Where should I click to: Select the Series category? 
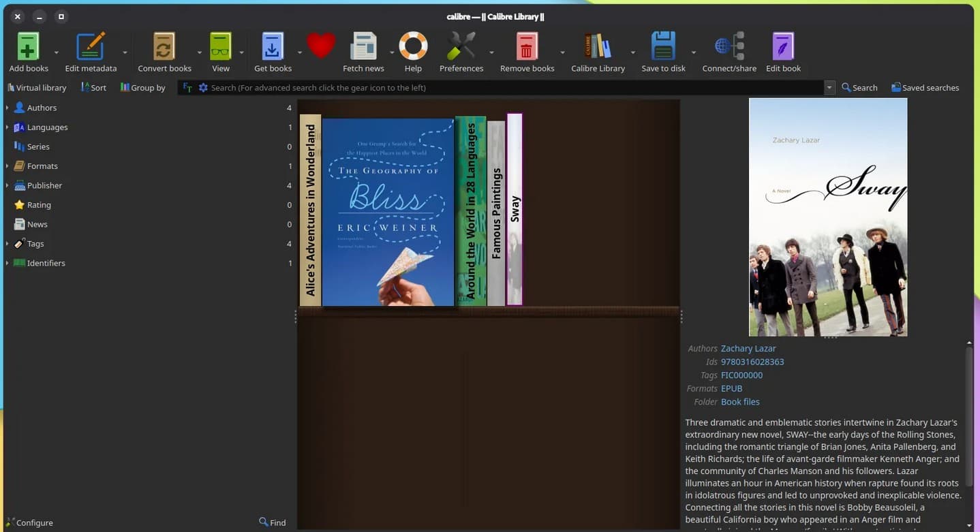tap(38, 146)
